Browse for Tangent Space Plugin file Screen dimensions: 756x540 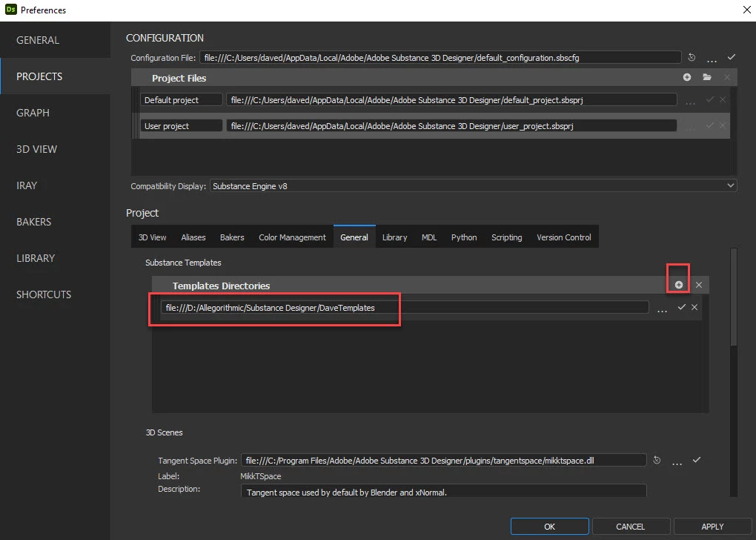(x=677, y=463)
